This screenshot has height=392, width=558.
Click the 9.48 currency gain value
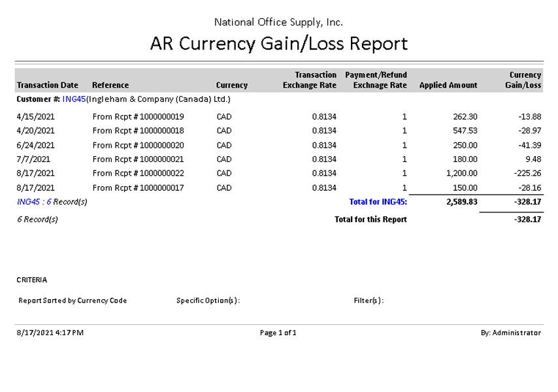click(x=533, y=159)
